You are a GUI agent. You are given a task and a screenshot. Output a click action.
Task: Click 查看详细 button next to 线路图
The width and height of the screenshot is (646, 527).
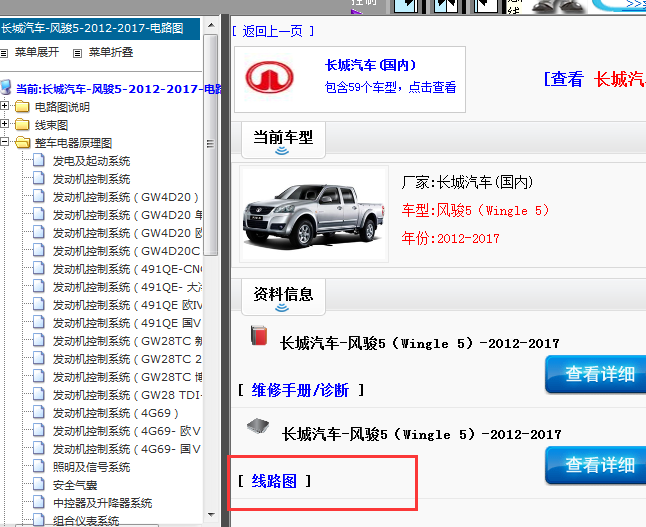pos(596,465)
